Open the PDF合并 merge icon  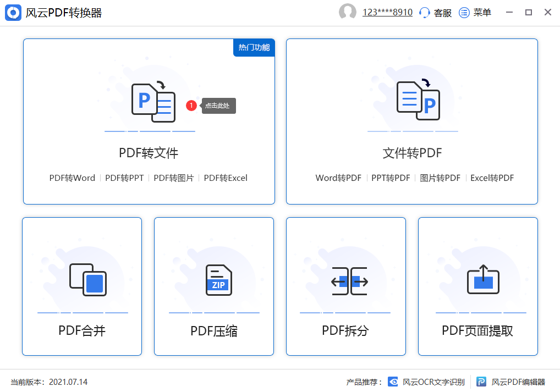point(87,280)
